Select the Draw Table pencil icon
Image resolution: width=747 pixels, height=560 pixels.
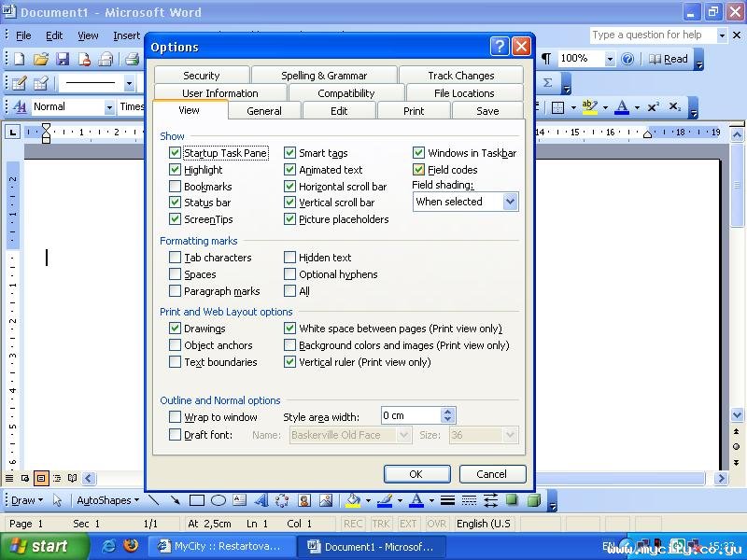point(18,83)
